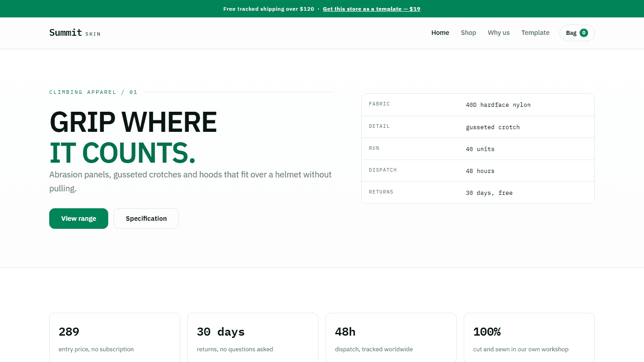Click the '40 units' value

480,149
